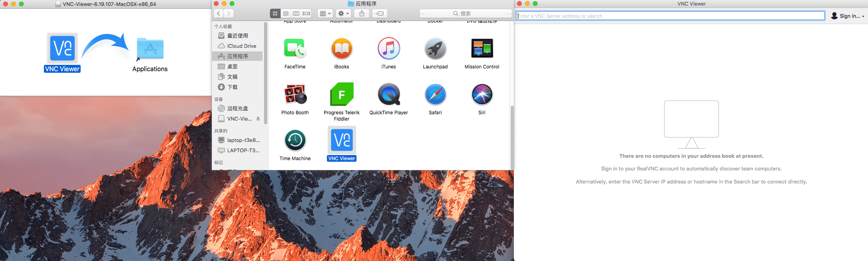Click the 个人收藏 sidebar section header
868x261 pixels.
tap(223, 26)
